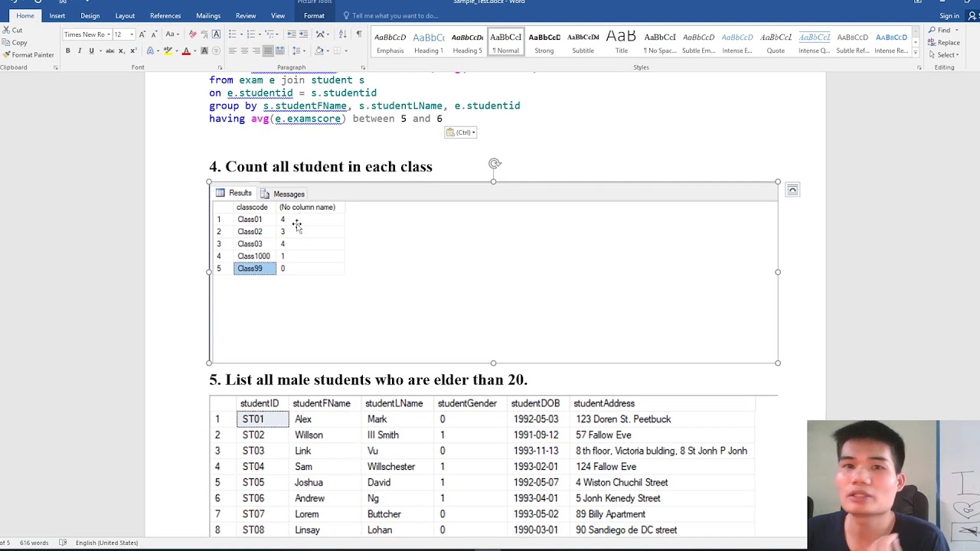This screenshot has height=551, width=980.
Task: Toggle Underline formatting
Action: (x=91, y=51)
